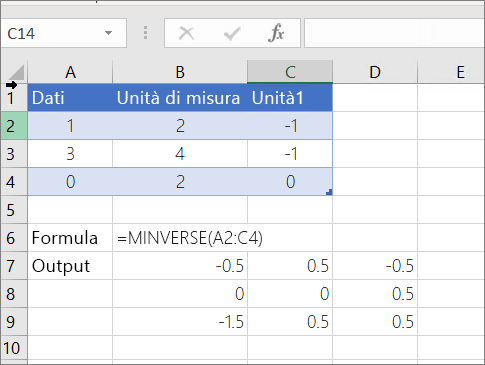This screenshot has height=365, width=485.
Task: Select cell C9 with 0.5
Action: [290, 322]
